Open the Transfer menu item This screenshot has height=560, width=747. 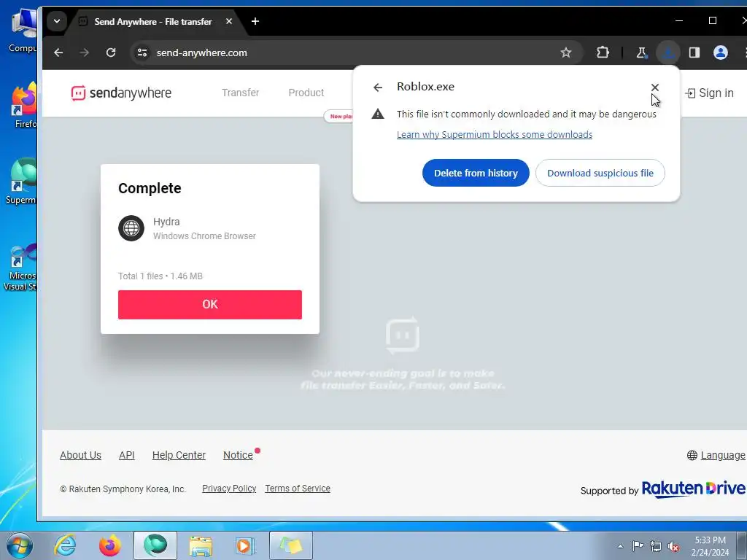tap(241, 93)
